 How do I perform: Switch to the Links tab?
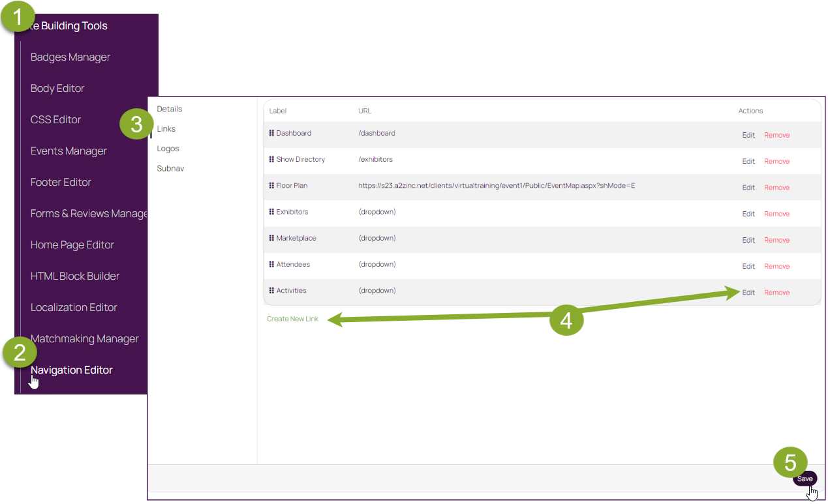166,128
